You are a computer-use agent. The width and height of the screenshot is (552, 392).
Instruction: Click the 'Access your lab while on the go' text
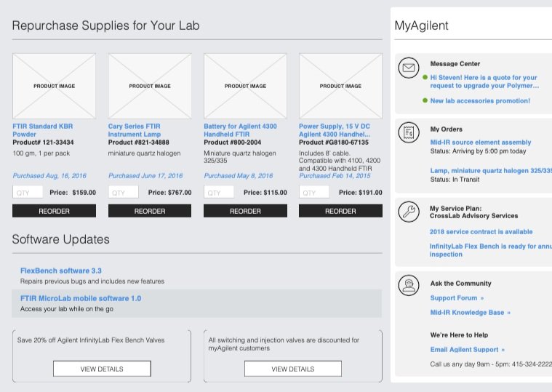click(66, 309)
